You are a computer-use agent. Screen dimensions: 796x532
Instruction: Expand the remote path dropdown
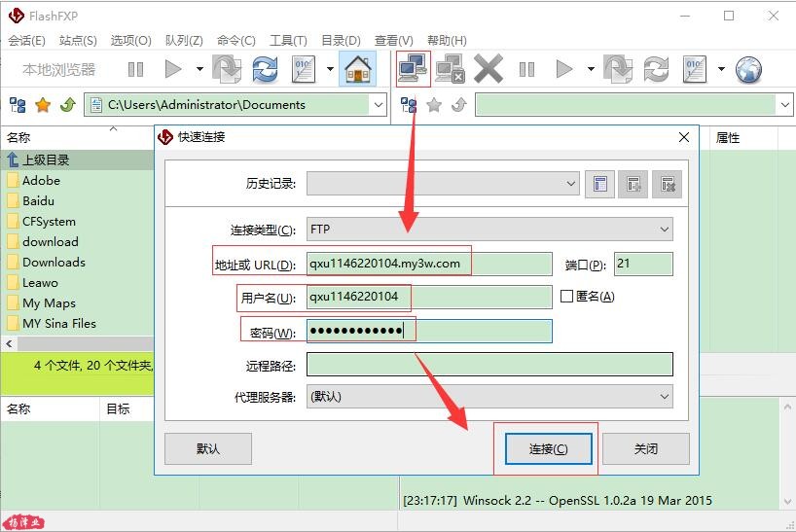click(x=785, y=105)
